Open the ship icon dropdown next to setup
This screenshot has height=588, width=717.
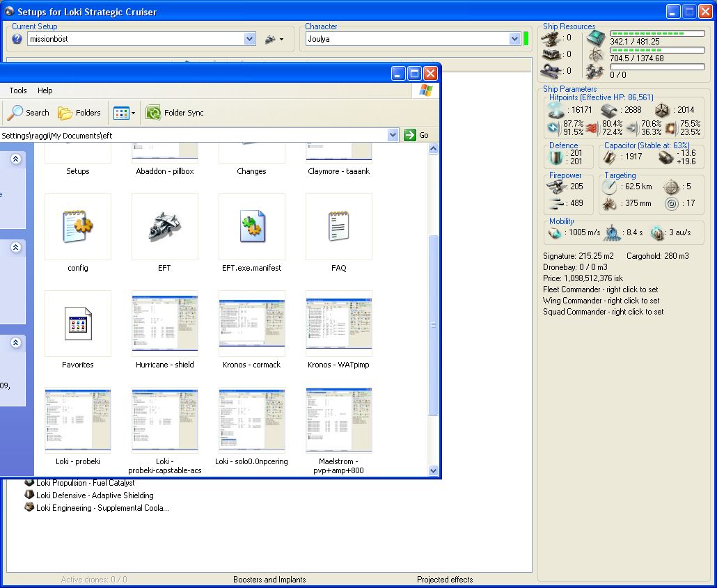[x=274, y=40]
